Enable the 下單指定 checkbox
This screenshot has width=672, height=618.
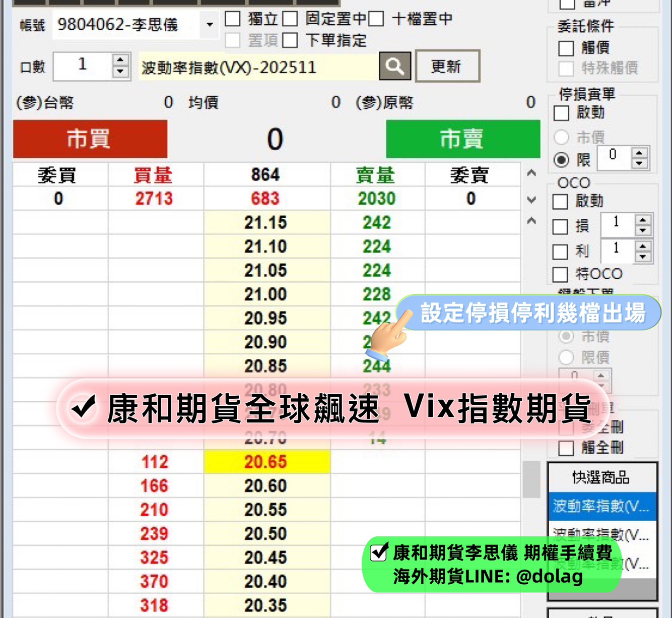click(x=290, y=40)
